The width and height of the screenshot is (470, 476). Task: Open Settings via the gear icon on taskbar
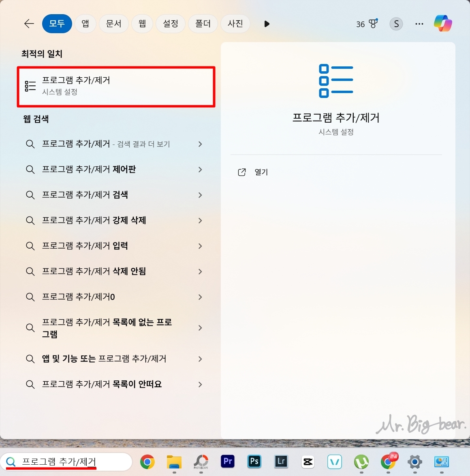click(414, 461)
